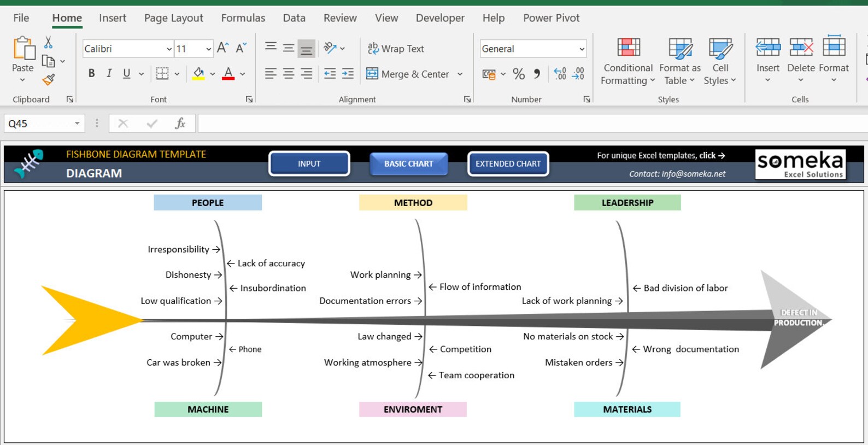Viewport: 868px width, 445px height.
Task: Switch to the Data tab
Action: click(294, 18)
